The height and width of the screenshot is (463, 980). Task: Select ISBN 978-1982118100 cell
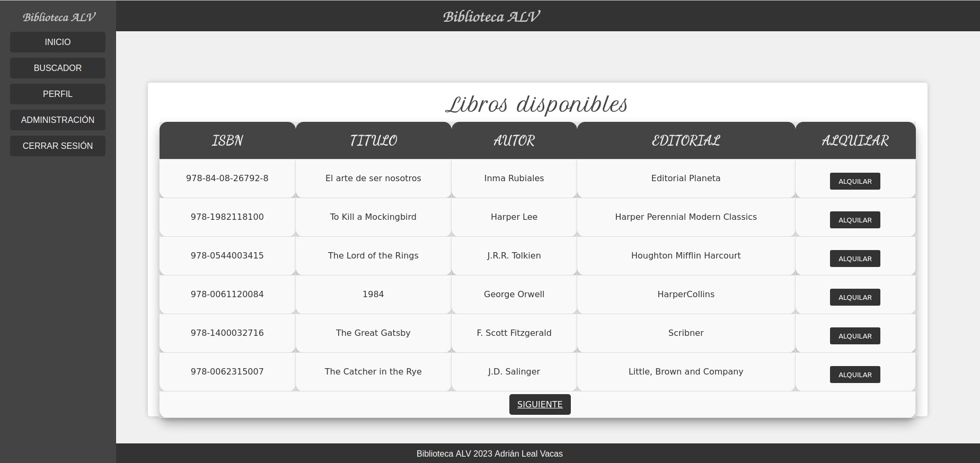click(227, 217)
